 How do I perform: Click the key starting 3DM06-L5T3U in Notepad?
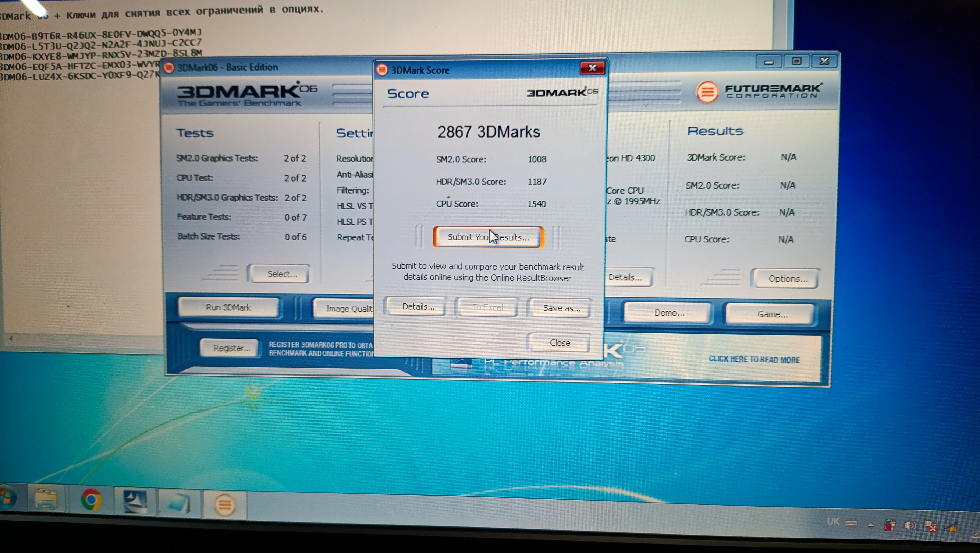point(100,45)
